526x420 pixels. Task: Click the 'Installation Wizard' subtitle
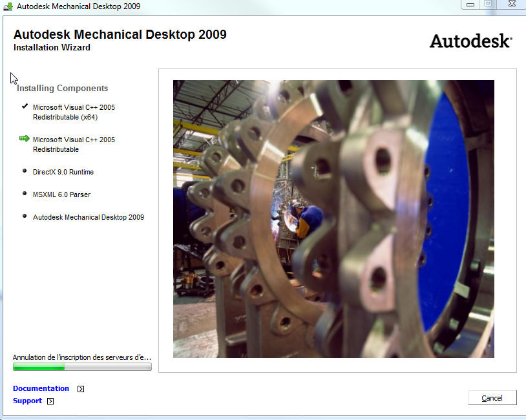click(x=52, y=48)
